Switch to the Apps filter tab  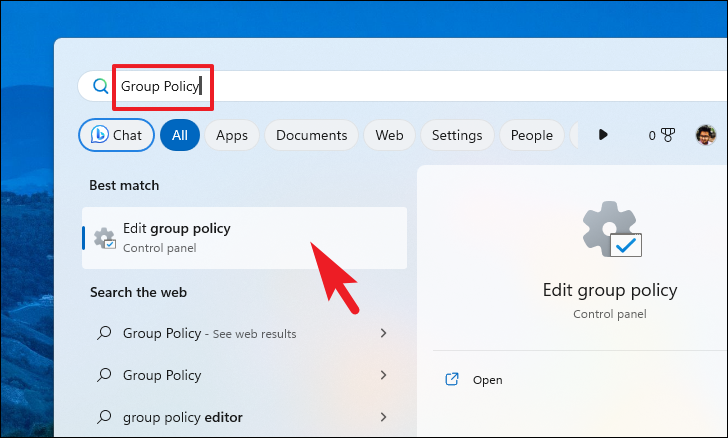click(232, 135)
